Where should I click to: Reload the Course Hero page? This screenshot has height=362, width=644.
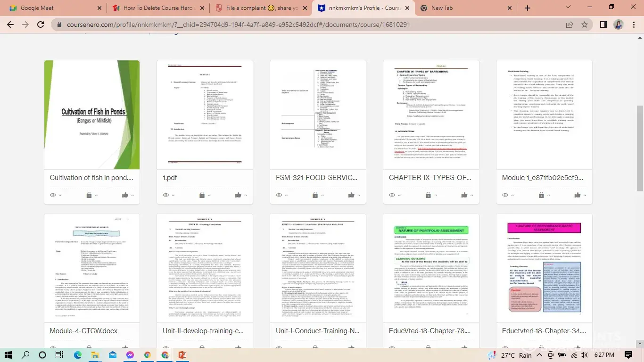(x=41, y=25)
